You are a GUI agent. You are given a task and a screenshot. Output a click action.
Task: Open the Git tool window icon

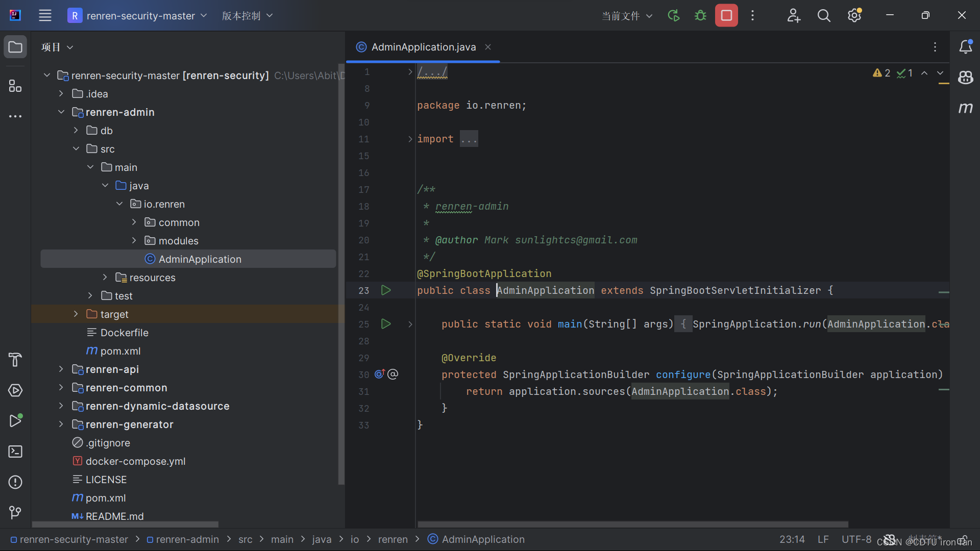(15, 512)
